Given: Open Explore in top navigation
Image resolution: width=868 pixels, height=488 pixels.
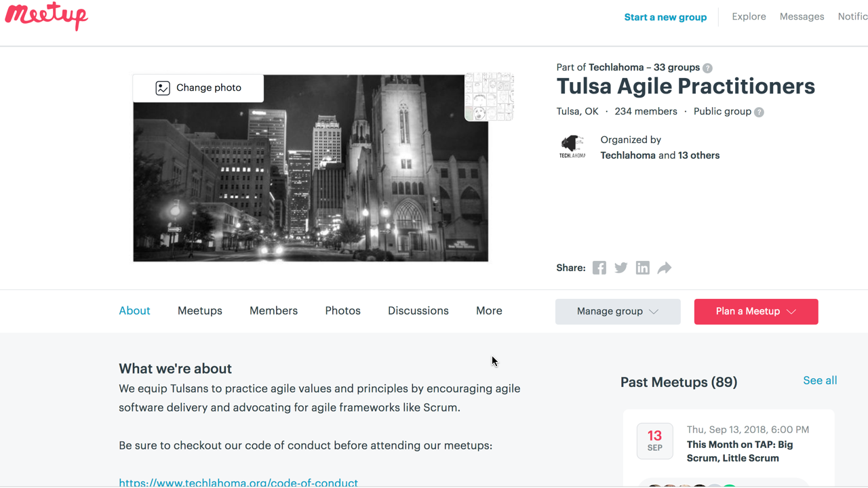Looking at the screenshot, I should click(x=749, y=16).
